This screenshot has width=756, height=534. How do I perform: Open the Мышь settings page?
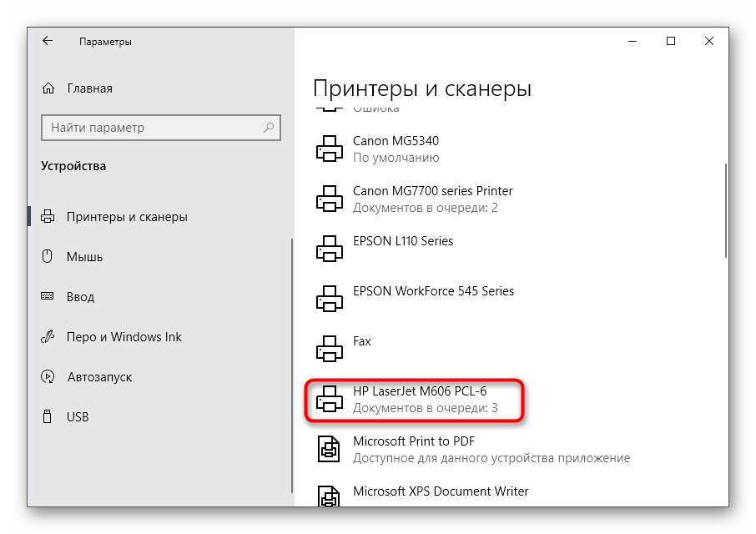click(84, 257)
